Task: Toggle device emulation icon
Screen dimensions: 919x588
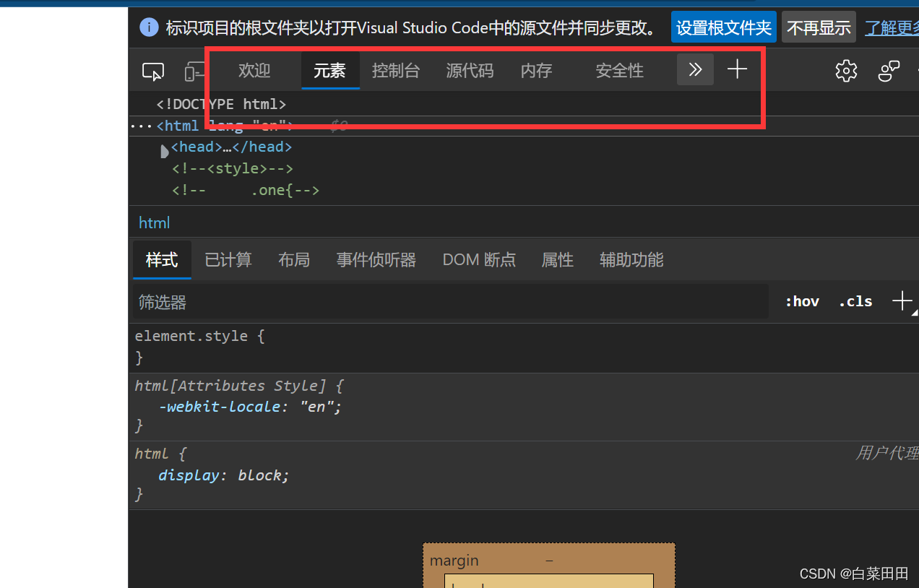Action: coord(194,71)
